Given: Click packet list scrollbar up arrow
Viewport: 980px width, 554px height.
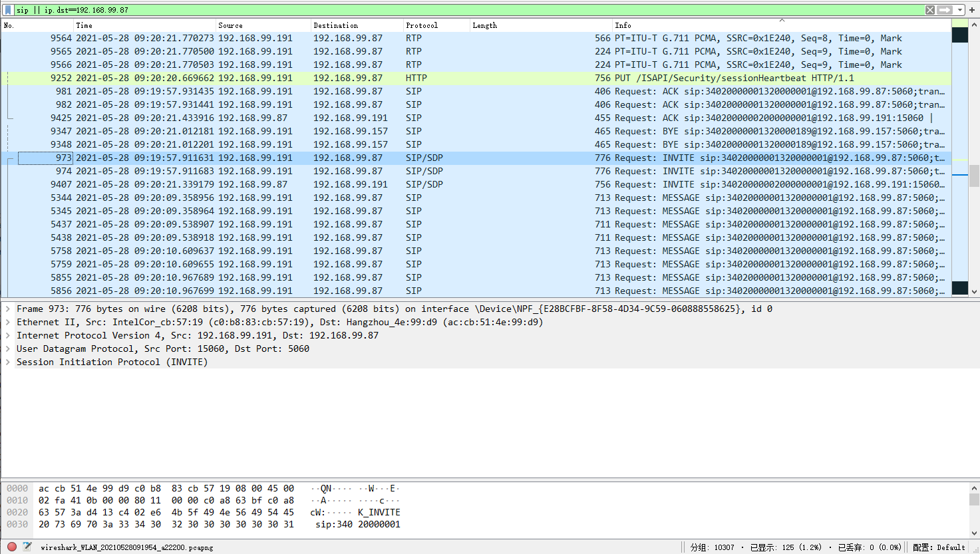Looking at the screenshot, I should [x=974, y=25].
